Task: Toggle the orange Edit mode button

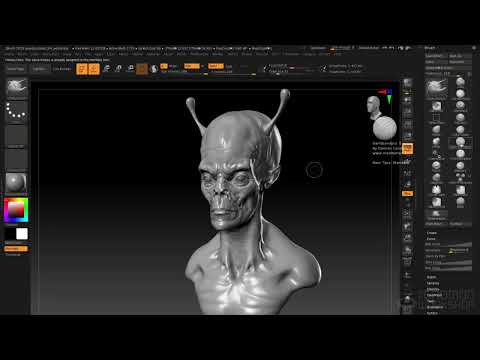Action: [82, 69]
